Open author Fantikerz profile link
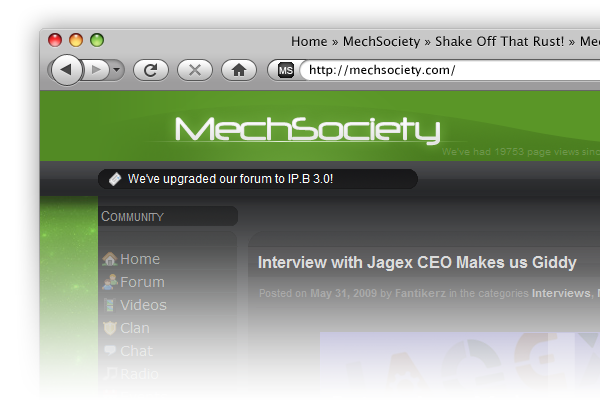 pyautogui.click(x=420, y=293)
